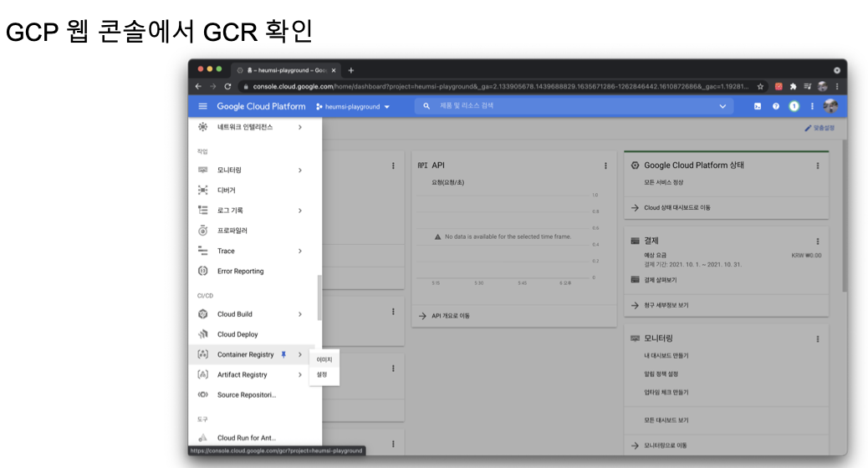Image resolution: width=868 pixels, height=468 pixels.
Task: Click the Artifact Registry sidebar icon
Action: click(202, 374)
